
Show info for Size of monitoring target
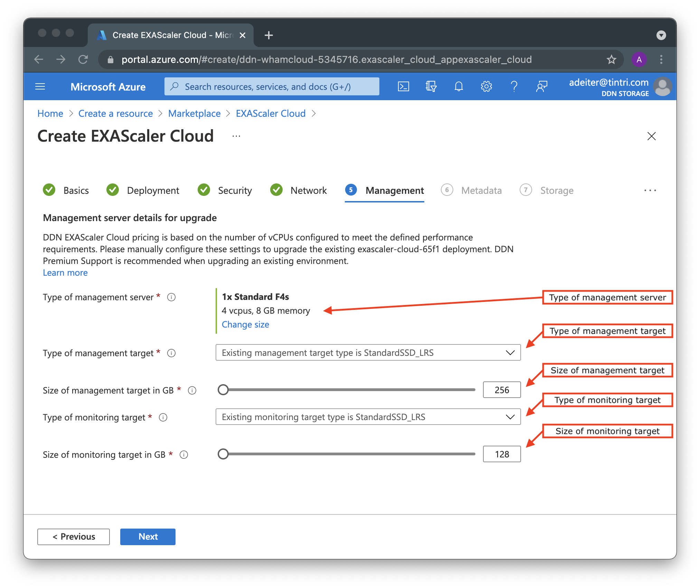click(184, 455)
